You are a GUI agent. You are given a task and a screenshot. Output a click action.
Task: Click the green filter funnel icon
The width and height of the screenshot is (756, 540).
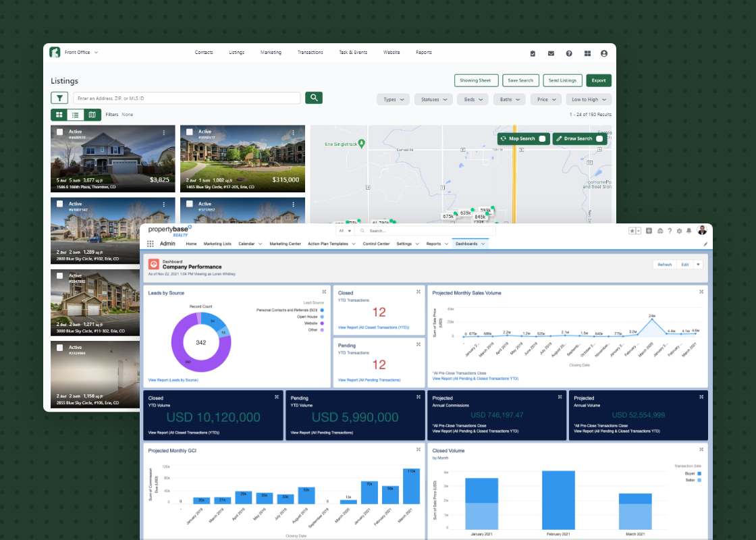tap(59, 98)
